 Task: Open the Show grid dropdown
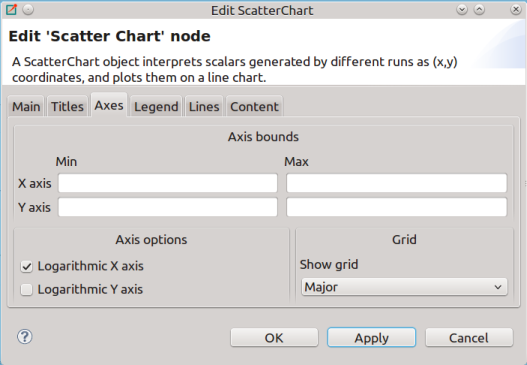(x=404, y=287)
